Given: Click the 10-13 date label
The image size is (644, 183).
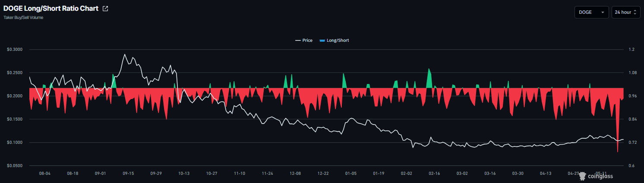Looking at the screenshot, I should click(x=184, y=174).
